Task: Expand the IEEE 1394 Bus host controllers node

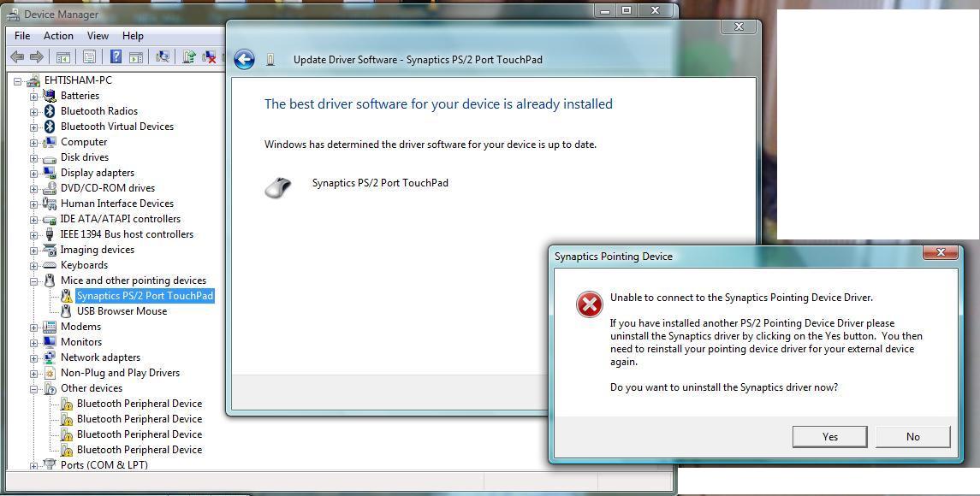Action: click(x=33, y=235)
